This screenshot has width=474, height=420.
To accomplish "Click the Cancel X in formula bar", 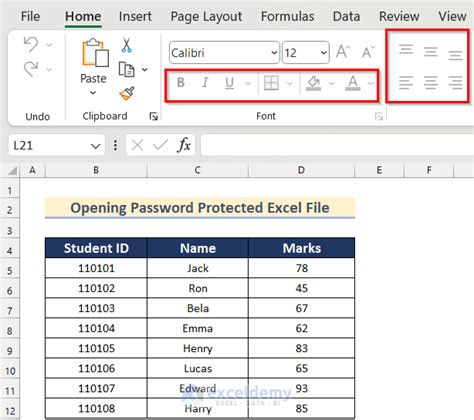I will pos(137,146).
